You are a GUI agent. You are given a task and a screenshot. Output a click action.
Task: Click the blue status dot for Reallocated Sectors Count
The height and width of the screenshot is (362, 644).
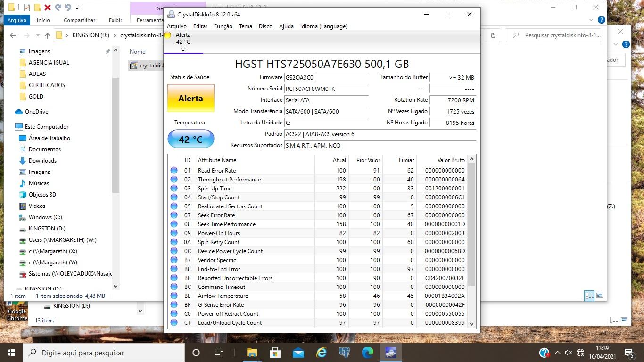click(174, 206)
